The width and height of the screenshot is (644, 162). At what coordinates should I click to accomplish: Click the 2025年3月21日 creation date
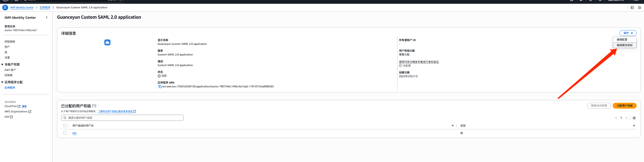click(408, 76)
